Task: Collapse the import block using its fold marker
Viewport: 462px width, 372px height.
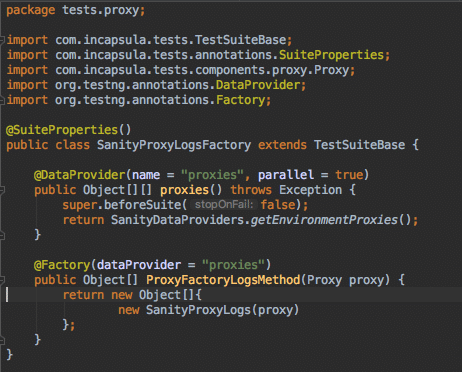Action: pos(2,40)
